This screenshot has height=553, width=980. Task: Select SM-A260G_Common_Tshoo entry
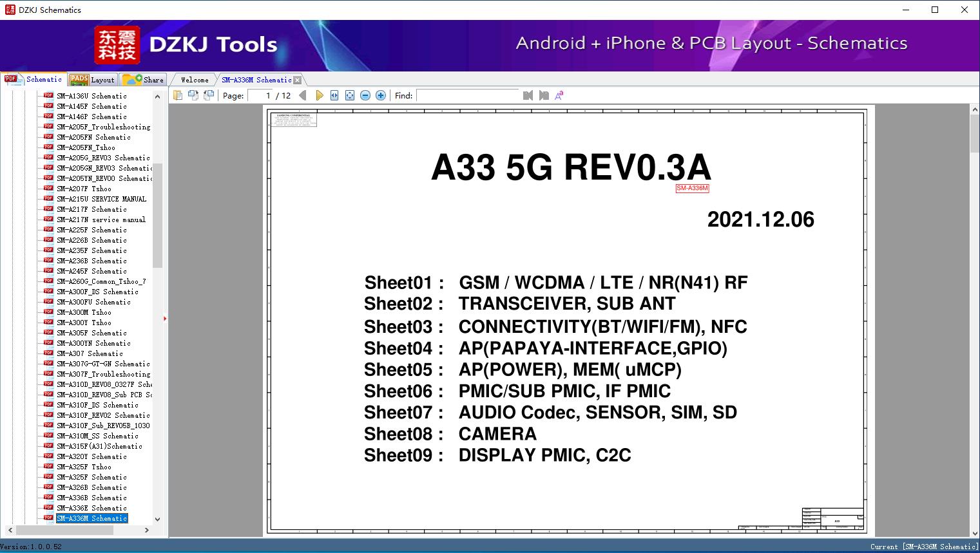(x=101, y=281)
